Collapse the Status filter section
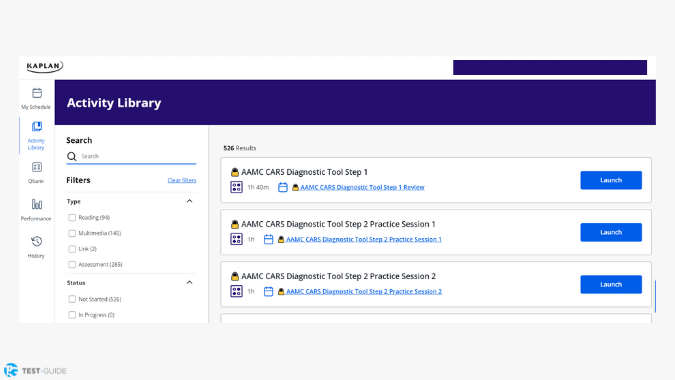 click(x=189, y=282)
